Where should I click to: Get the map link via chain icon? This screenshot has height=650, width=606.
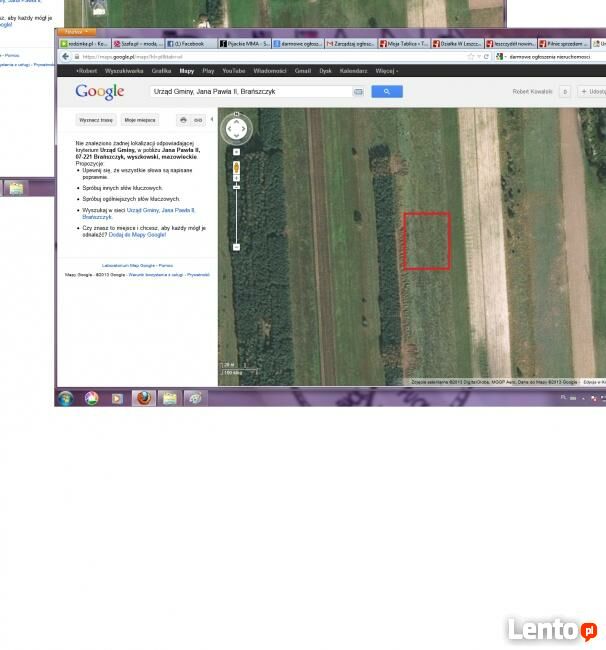coord(198,120)
